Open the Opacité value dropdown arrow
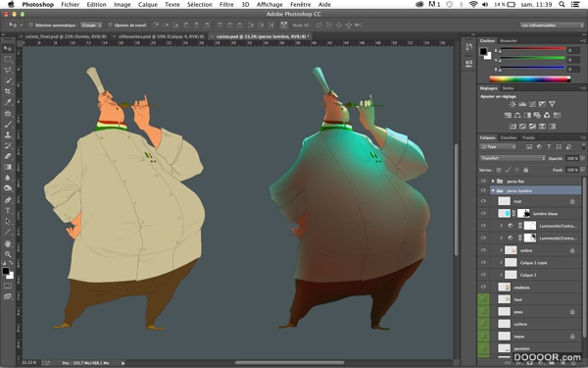This screenshot has height=368, width=588. coord(582,158)
